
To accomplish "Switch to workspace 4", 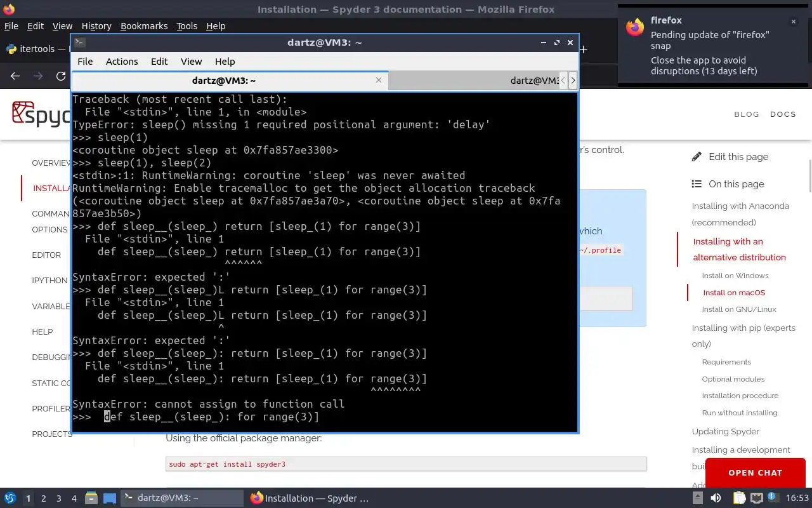I will [74, 498].
